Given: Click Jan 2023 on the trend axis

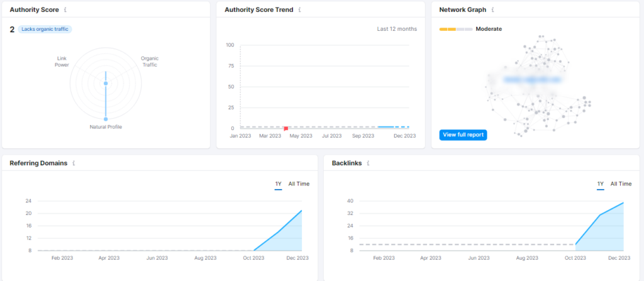Looking at the screenshot, I should pyautogui.click(x=240, y=136).
